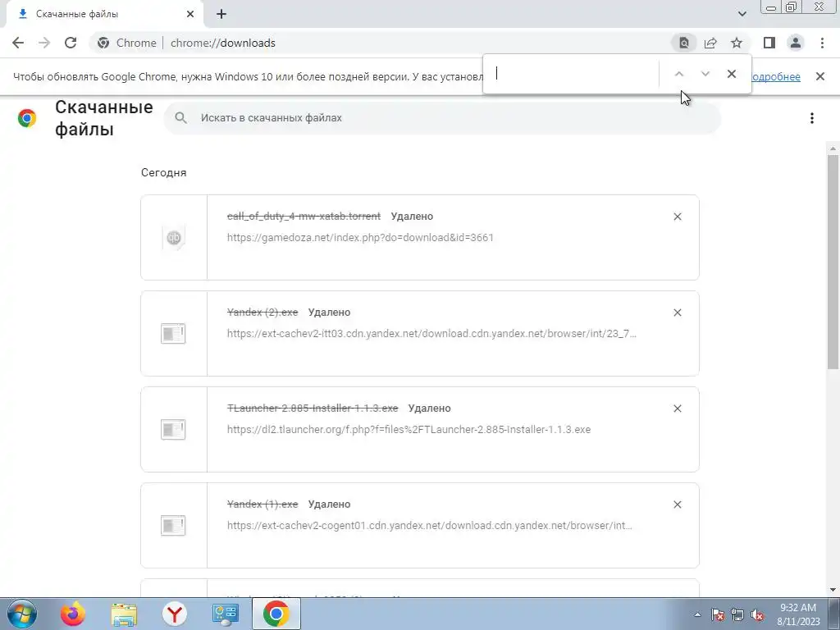Screen dimensions: 840x630
Task: Remove TLauncher-2.885-Installer-1.1.3.exe from list
Action: tap(677, 409)
